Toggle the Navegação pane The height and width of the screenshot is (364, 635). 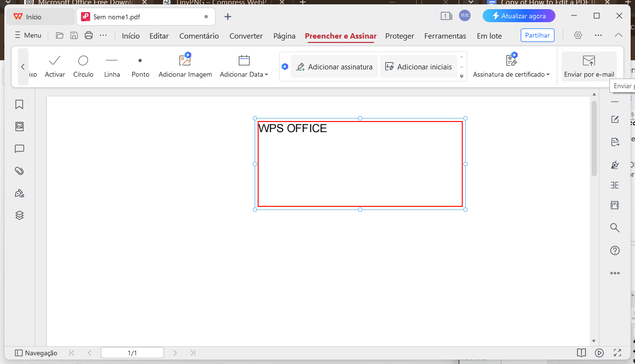36,353
